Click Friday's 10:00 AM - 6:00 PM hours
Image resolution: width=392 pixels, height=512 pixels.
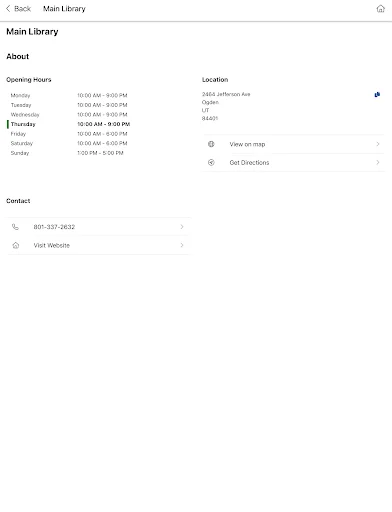(x=102, y=134)
